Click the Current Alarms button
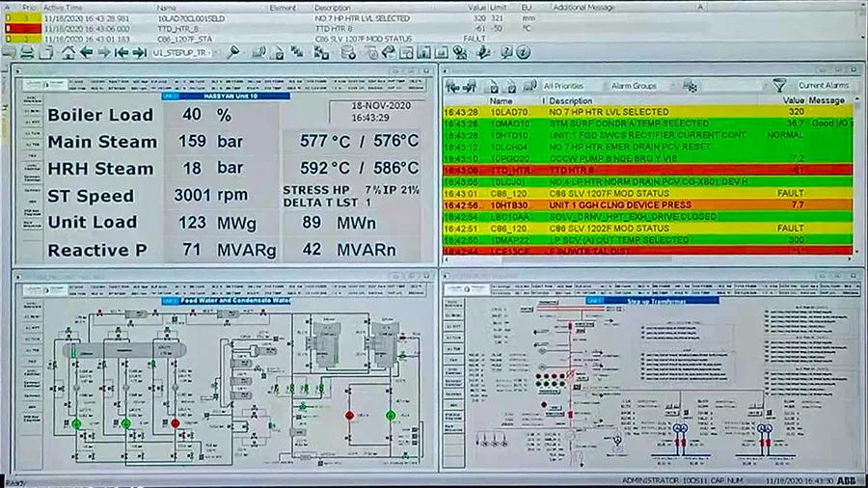868x488 pixels. pyautogui.click(x=822, y=86)
